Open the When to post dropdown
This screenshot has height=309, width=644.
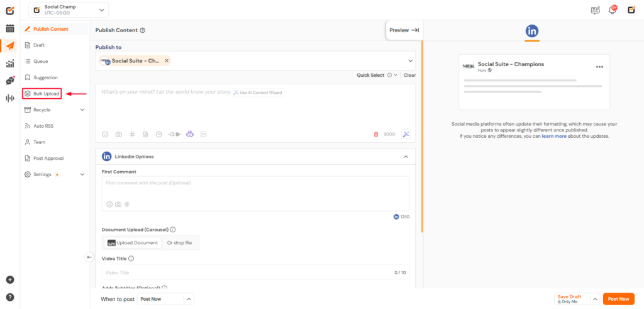point(166,299)
